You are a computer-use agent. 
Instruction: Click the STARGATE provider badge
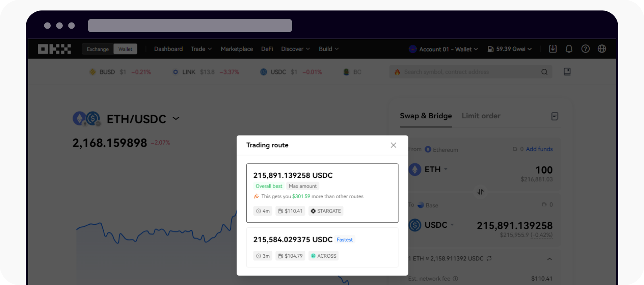[326, 211]
